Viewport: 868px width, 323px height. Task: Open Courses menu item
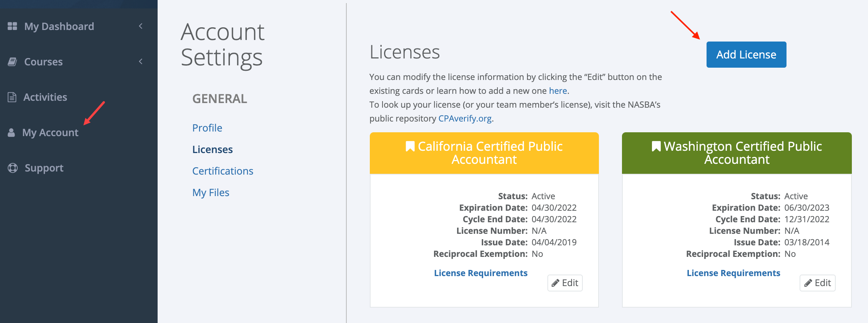(43, 62)
